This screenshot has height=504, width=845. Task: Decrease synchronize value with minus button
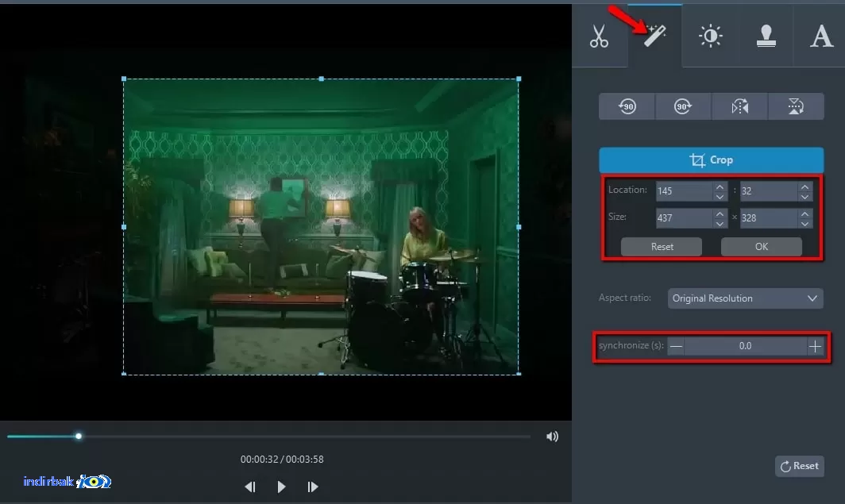coord(676,346)
